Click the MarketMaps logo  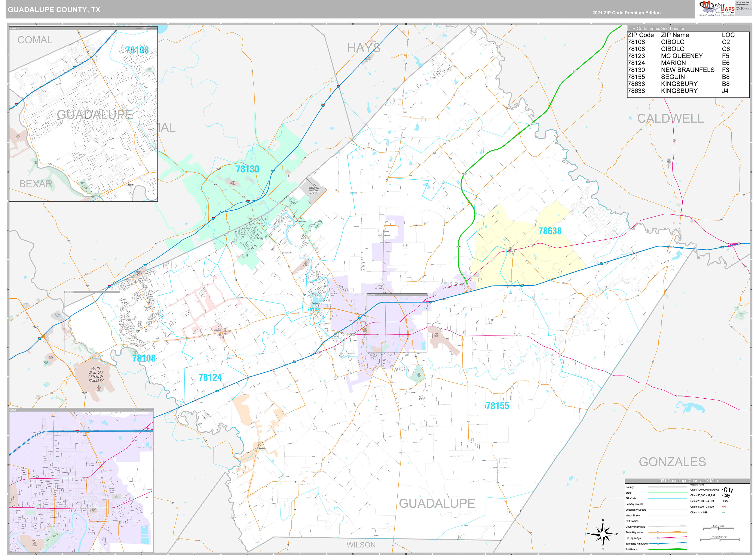coord(717,8)
